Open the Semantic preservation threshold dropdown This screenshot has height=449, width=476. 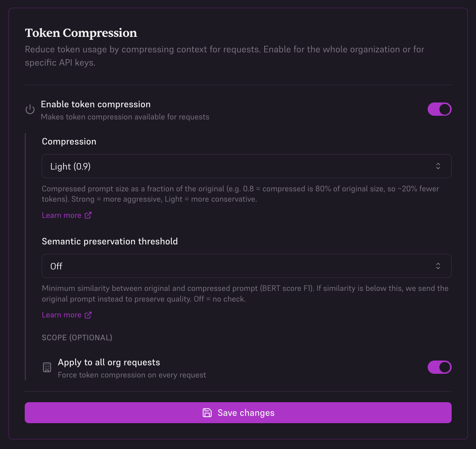click(246, 266)
